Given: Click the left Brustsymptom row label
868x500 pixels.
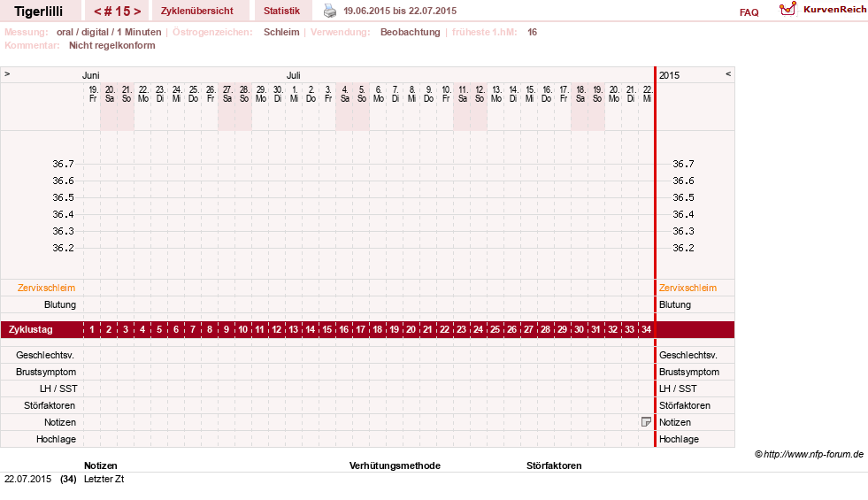Looking at the screenshot, I should (46, 372).
